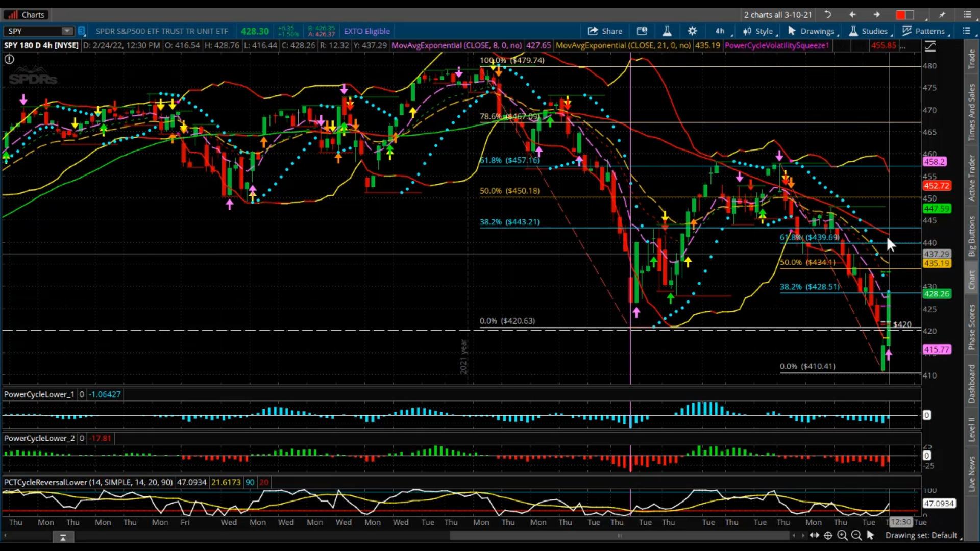Click the 458.2 magenta price bubble
Screen dimensions: 980x551
point(935,162)
